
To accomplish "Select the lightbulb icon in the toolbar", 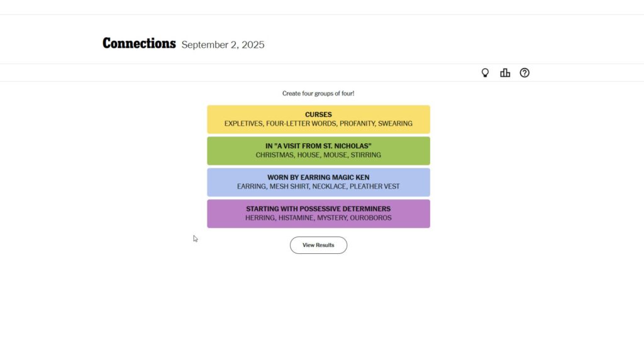I will [x=485, y=73].
